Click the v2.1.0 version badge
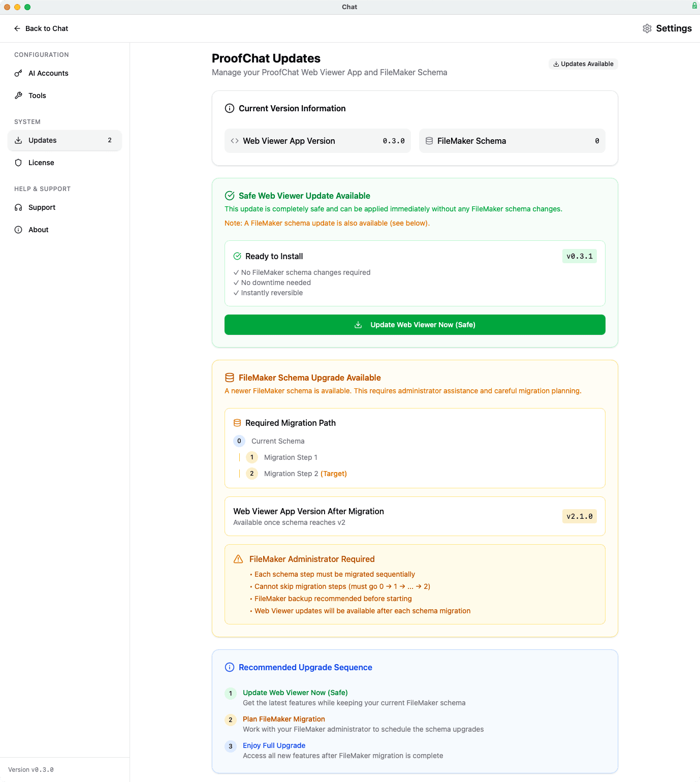 click(579, 516)
